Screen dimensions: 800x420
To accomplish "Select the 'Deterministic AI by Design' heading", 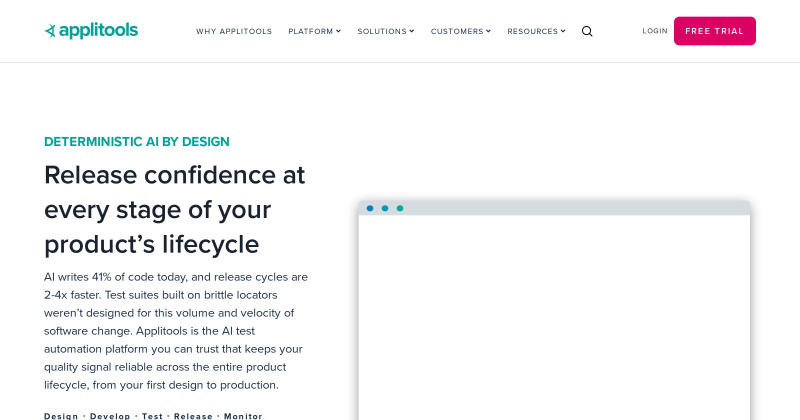I will 137,141.
